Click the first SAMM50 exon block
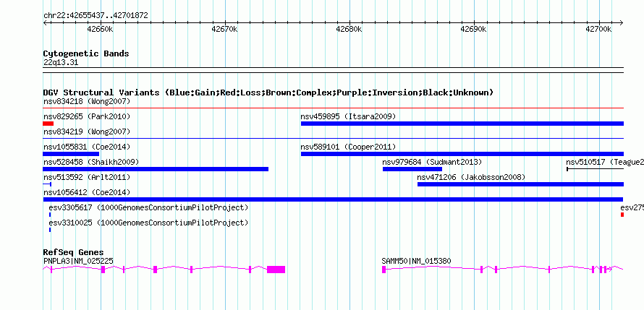The image size is (644, 310). click(384, 270)
